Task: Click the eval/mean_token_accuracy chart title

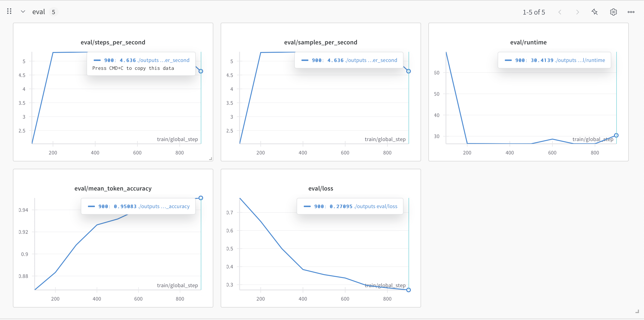Action: 113,188
